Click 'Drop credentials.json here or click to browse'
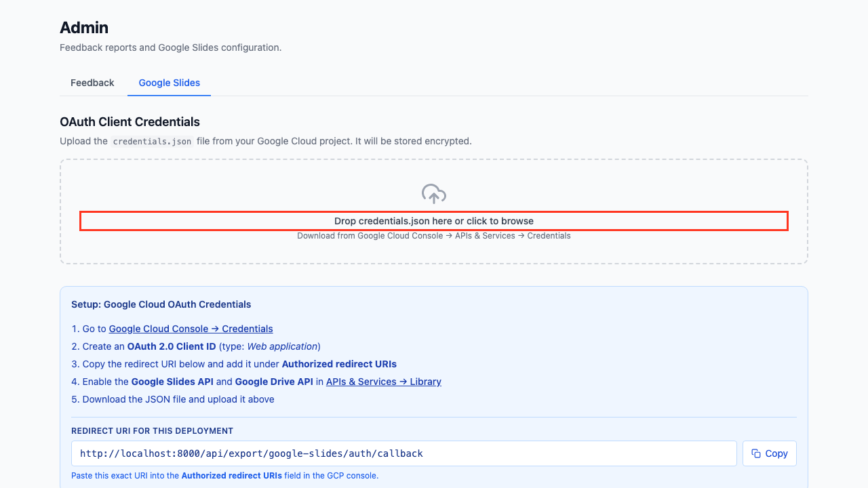 coord(434,221)
